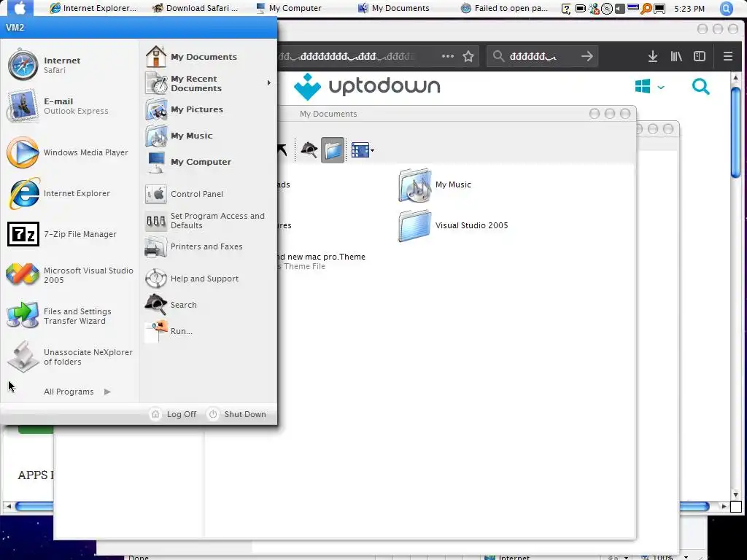Open My Computer in start menu
The image size is (747, 560).
click(208, 162)
